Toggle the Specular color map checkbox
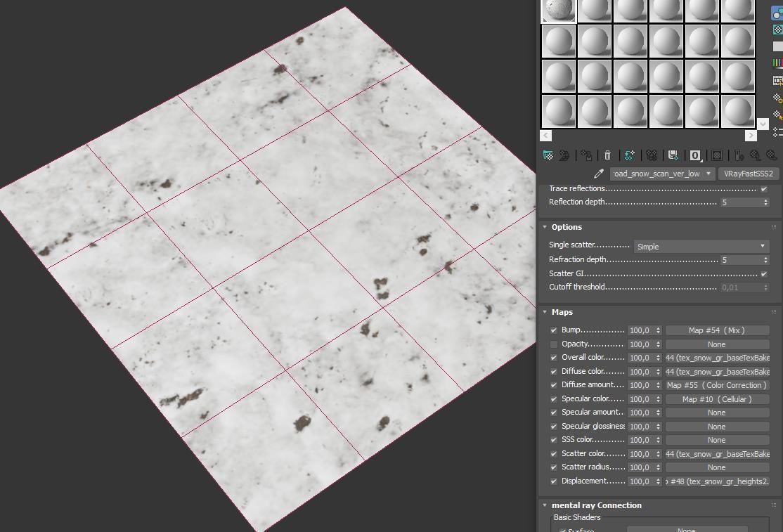The width and height of the screenshot is (783, 532). [x=553, y=399]
